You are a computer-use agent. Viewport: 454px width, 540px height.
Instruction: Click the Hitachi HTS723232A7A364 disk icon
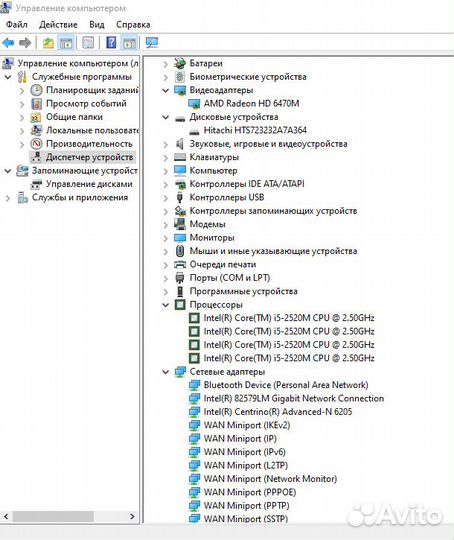click(194, 131)
